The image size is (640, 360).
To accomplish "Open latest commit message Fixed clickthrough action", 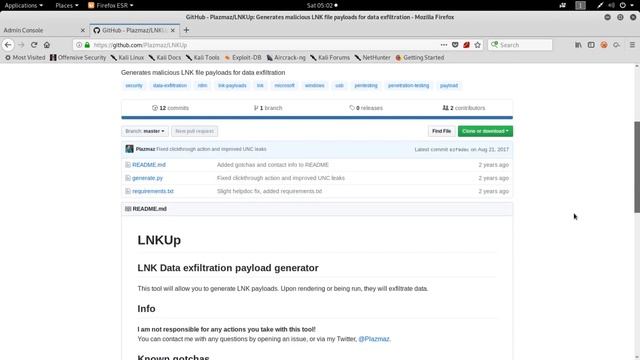I will point(211,149).
